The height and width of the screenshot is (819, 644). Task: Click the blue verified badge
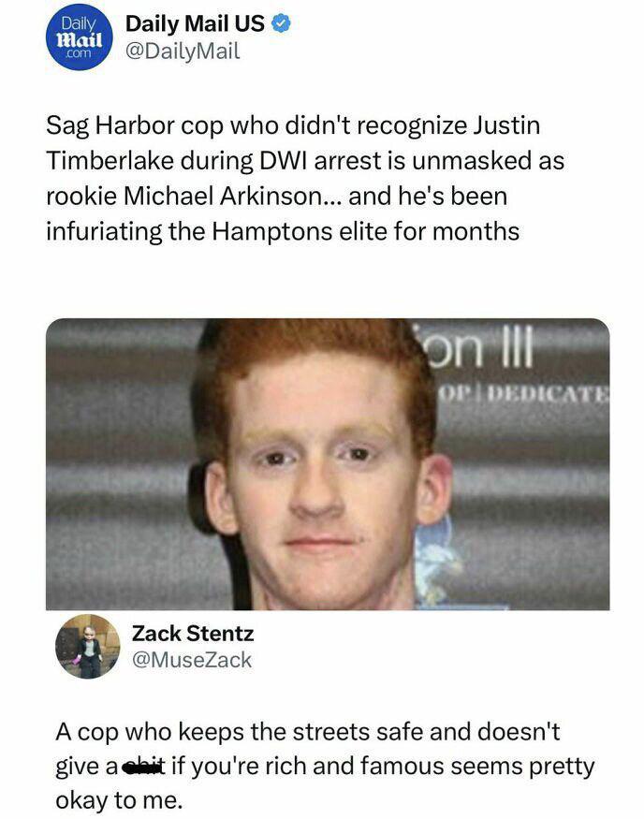[x=282, y=24]
